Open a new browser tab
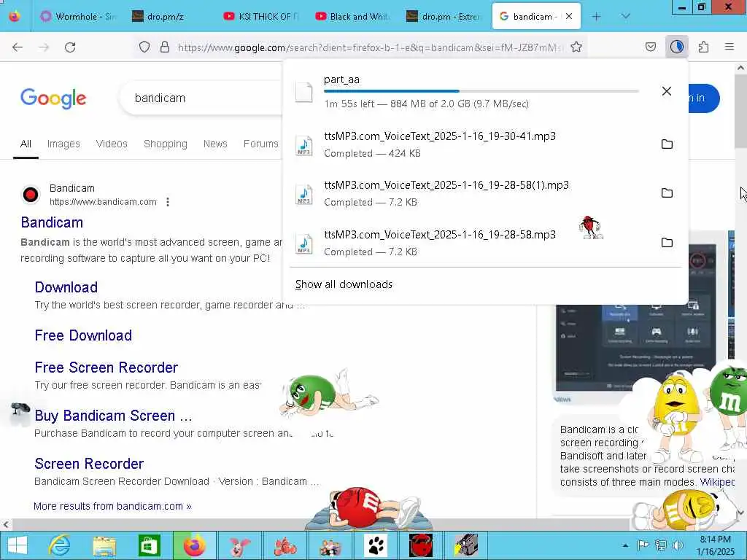Viewport: 747px width, 560px height. [x=597, y=17]
